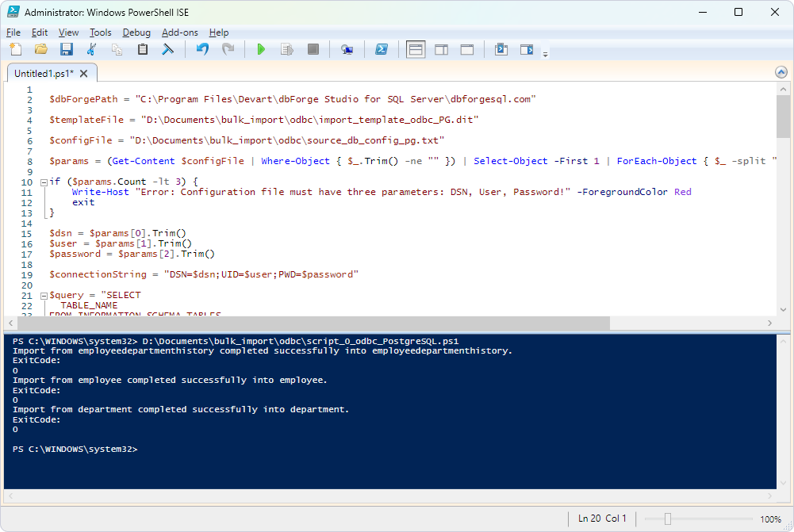Click script pane scroll left arrow
Screen dimensions: 794x532
[x=10, y=323]
